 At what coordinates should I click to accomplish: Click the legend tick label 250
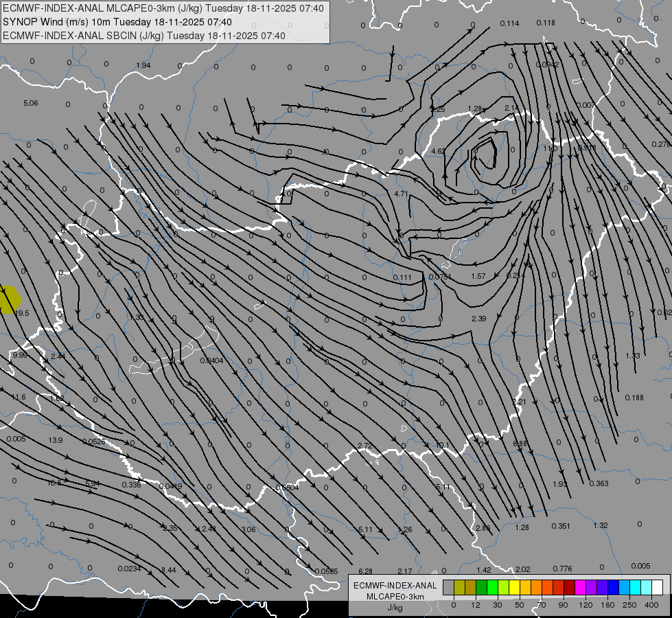[629, 605]
